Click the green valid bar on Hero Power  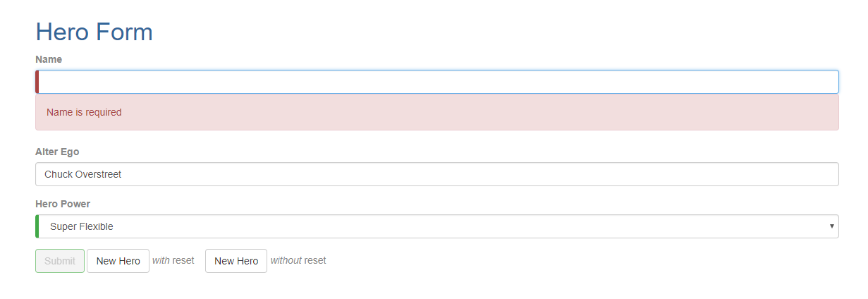37,226
